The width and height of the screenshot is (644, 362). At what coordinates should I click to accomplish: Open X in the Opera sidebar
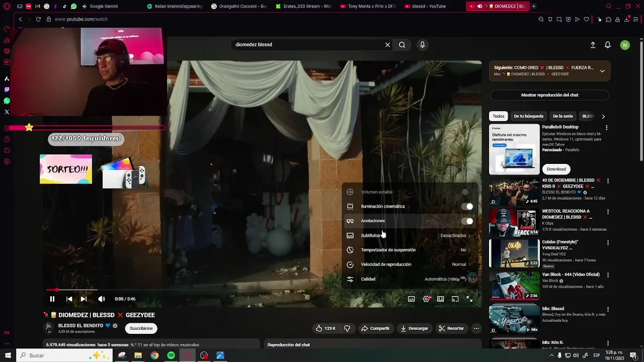7,112
